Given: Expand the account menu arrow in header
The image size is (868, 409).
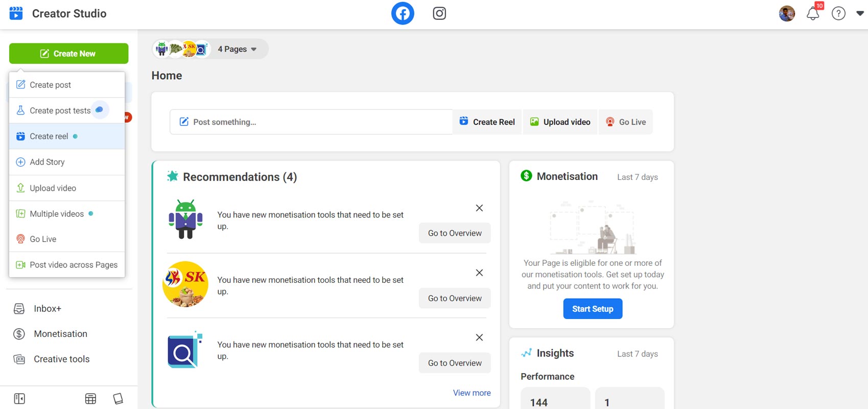Looking at the screenshot, I should click(860, 14).
